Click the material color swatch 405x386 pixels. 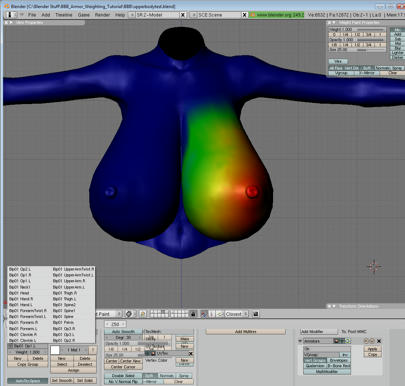click(55, 350)
